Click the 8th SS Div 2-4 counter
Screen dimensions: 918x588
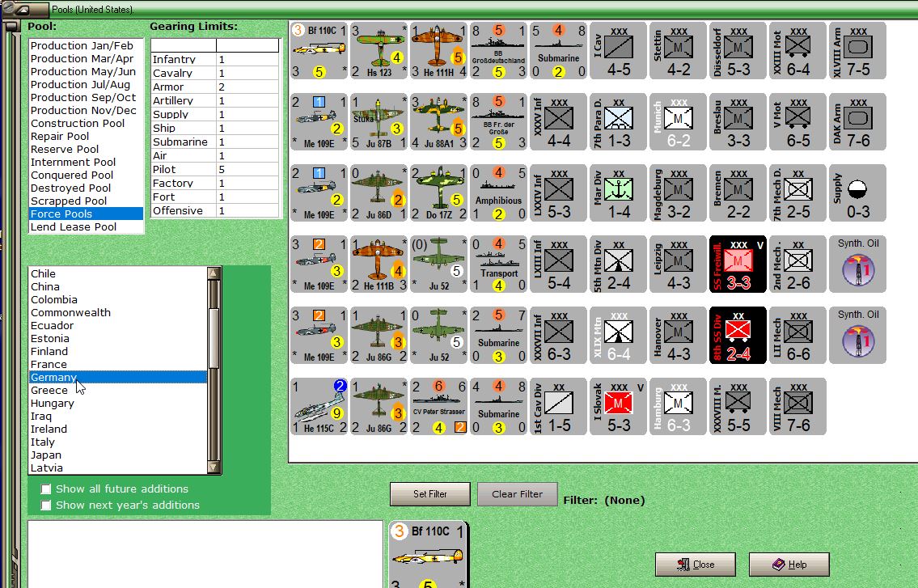coord(737,336)
